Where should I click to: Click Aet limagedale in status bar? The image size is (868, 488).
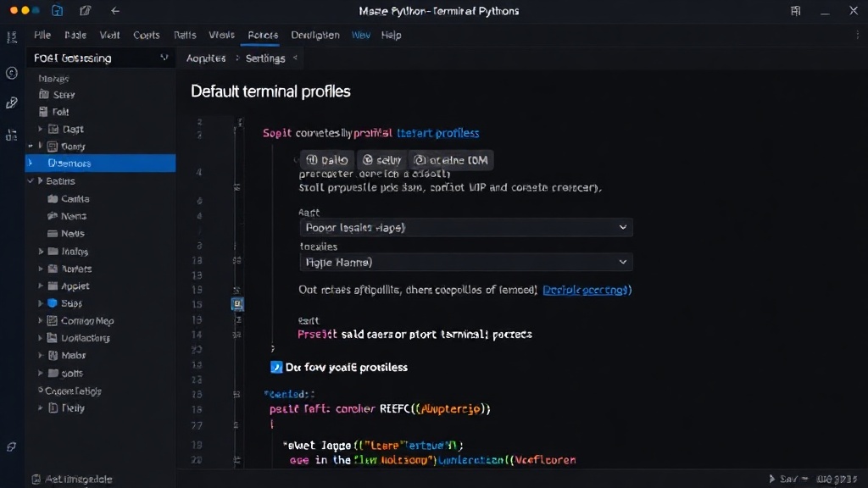click(79, 480)
